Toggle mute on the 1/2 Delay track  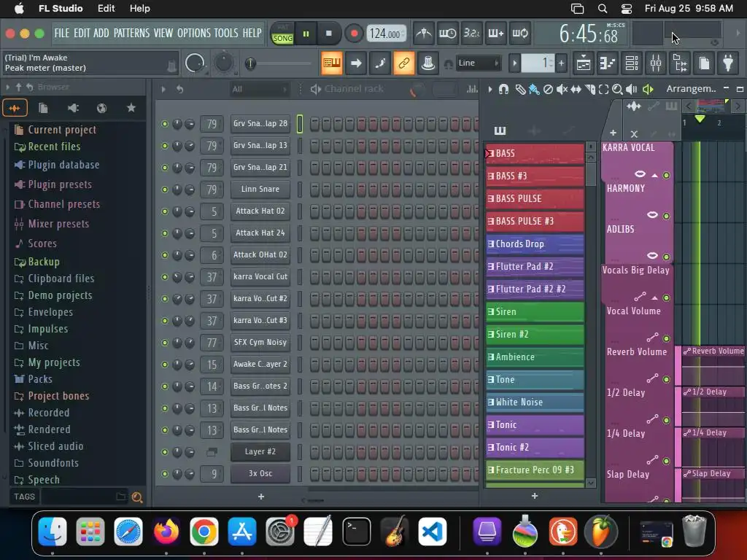point(667,421)
